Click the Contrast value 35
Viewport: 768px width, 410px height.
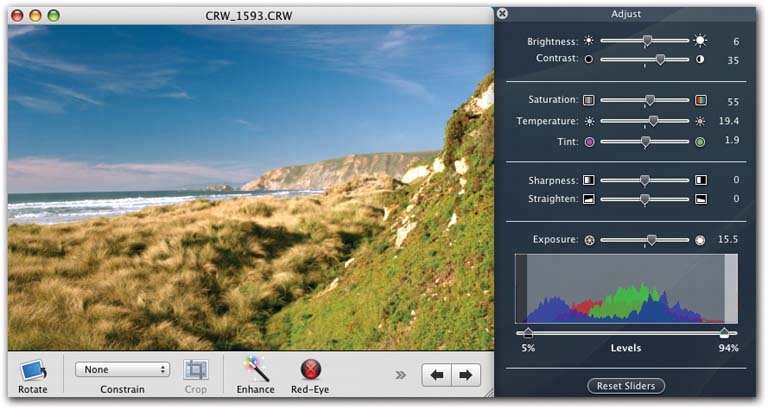coord(733,61)
